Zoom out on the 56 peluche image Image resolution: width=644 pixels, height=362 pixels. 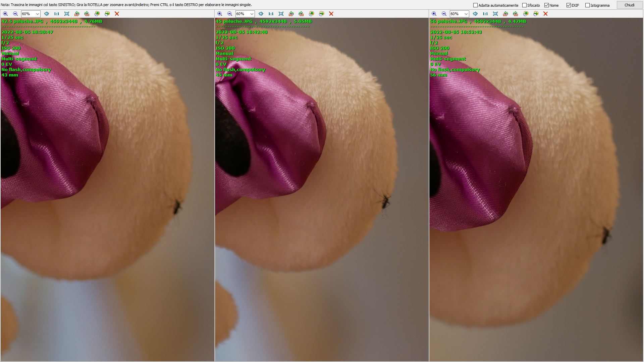(x=444, y=14)
